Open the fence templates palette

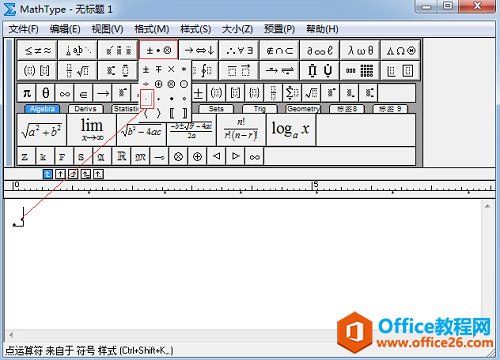coord(37,70)
